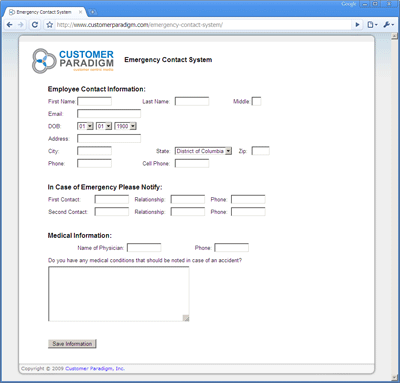Click the Name of Physician field

tap(144, 248)
